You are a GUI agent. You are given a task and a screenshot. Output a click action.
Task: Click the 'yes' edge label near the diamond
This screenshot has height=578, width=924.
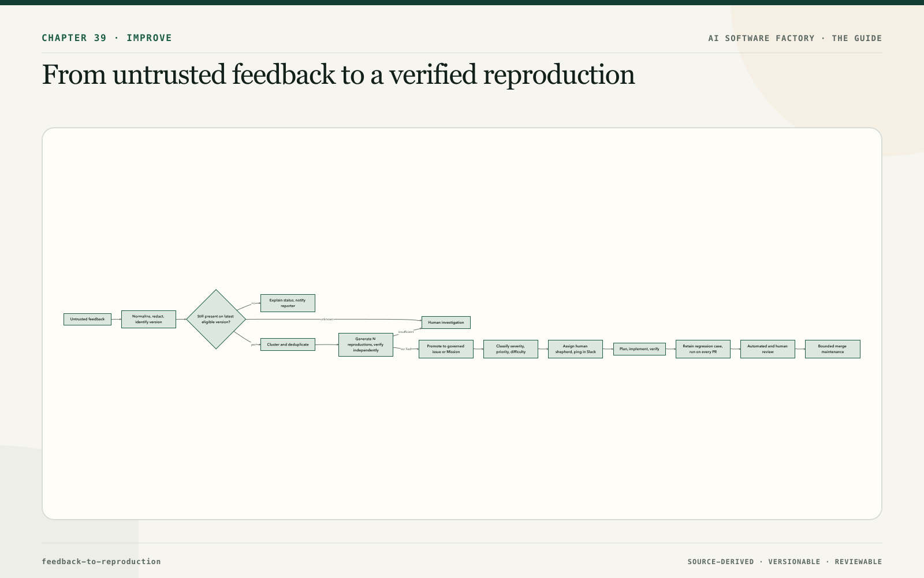click(x=253, y=344)
